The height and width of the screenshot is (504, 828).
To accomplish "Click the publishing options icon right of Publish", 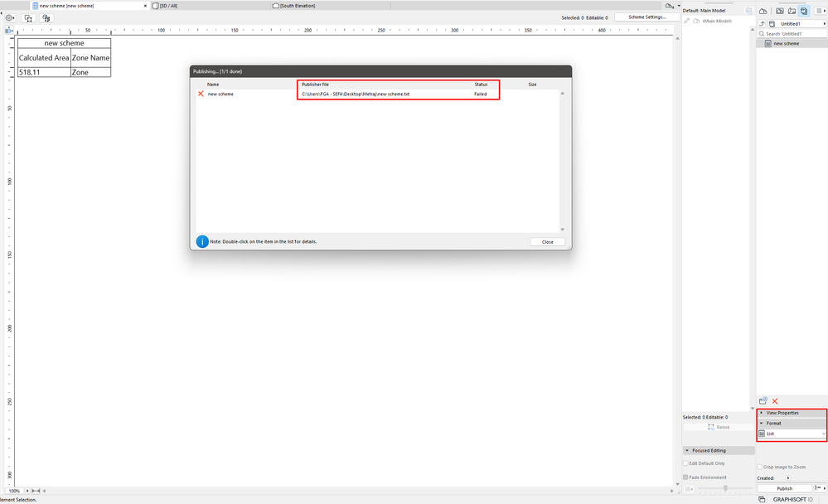I will (818, 488).
